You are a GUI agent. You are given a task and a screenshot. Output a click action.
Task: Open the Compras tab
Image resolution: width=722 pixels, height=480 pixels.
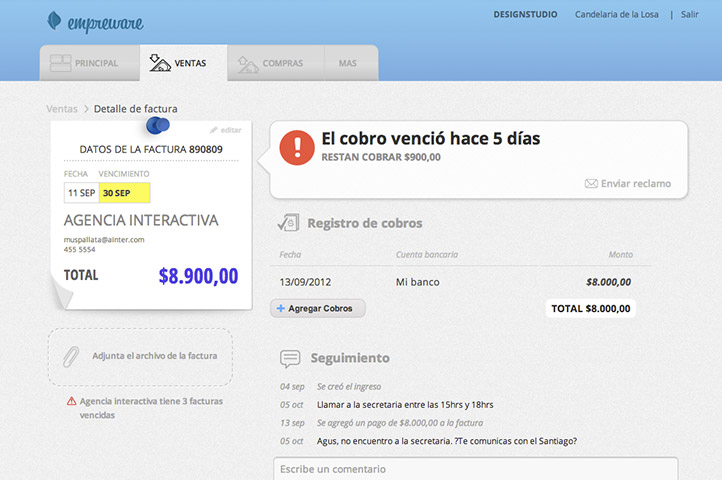tap(276, 63)
